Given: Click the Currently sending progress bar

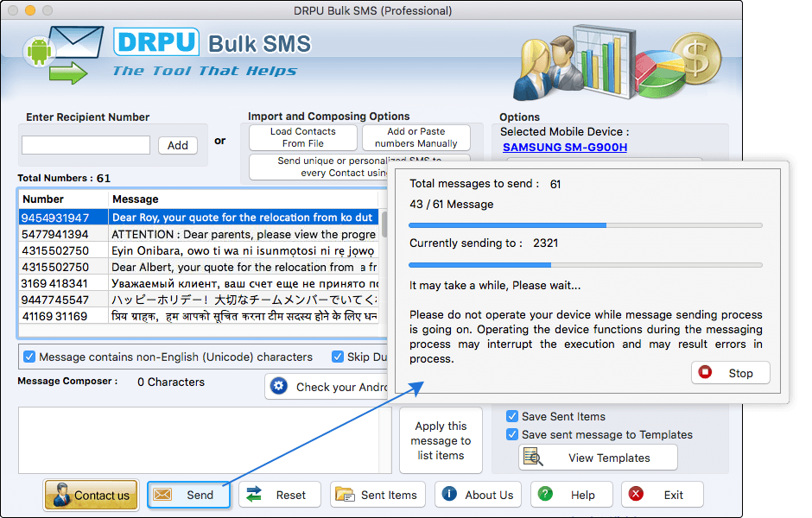Looking at the screenshot, I should tap(585, 265).
